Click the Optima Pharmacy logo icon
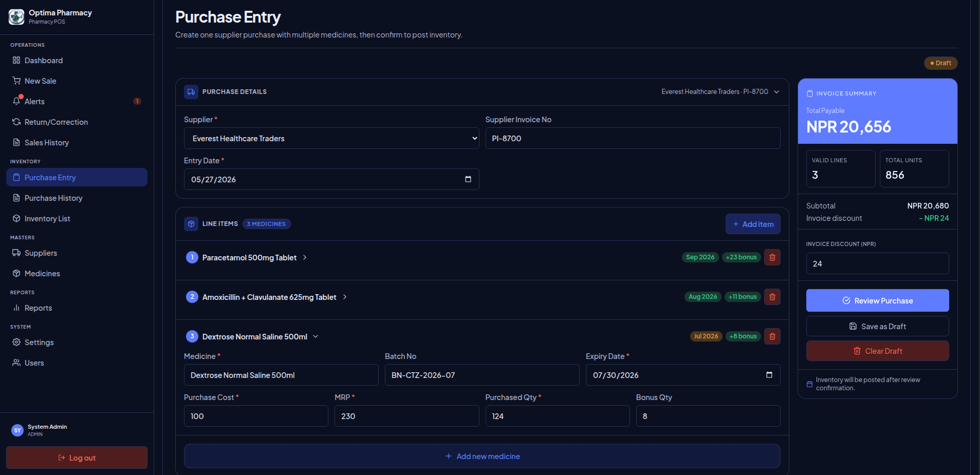980x475 pixels. tap(16, 16)
